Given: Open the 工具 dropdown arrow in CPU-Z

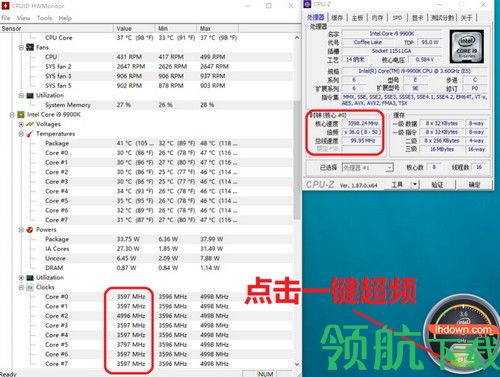Looking at the screenshot, I should point(414,184).
